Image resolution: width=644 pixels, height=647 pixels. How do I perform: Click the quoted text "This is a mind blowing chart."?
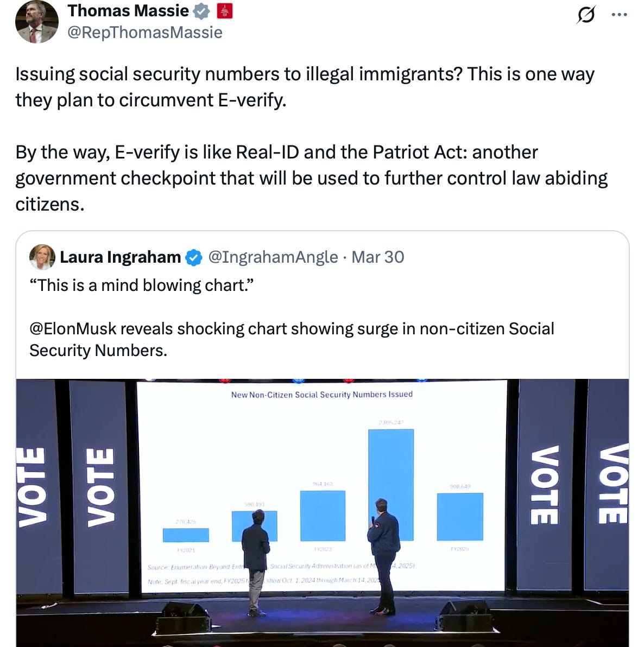click(142, 286)
